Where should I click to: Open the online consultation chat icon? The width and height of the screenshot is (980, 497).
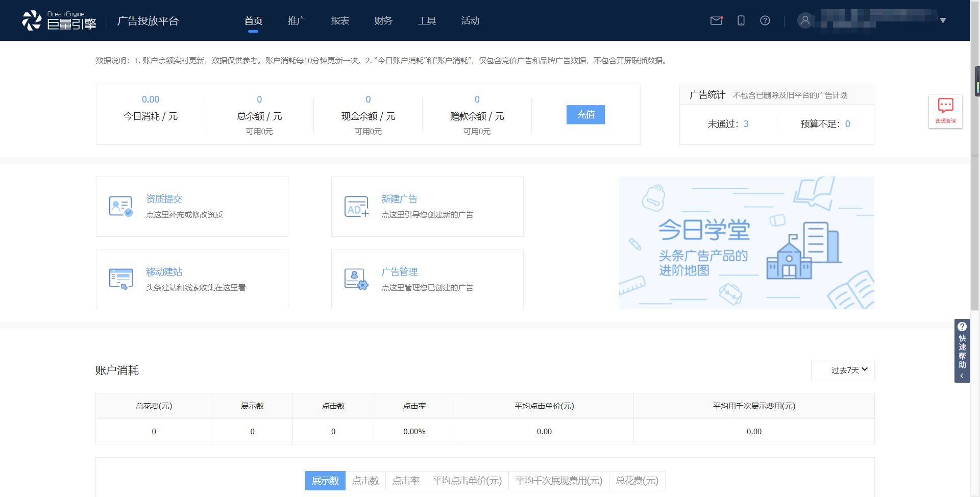click(945, 111)
